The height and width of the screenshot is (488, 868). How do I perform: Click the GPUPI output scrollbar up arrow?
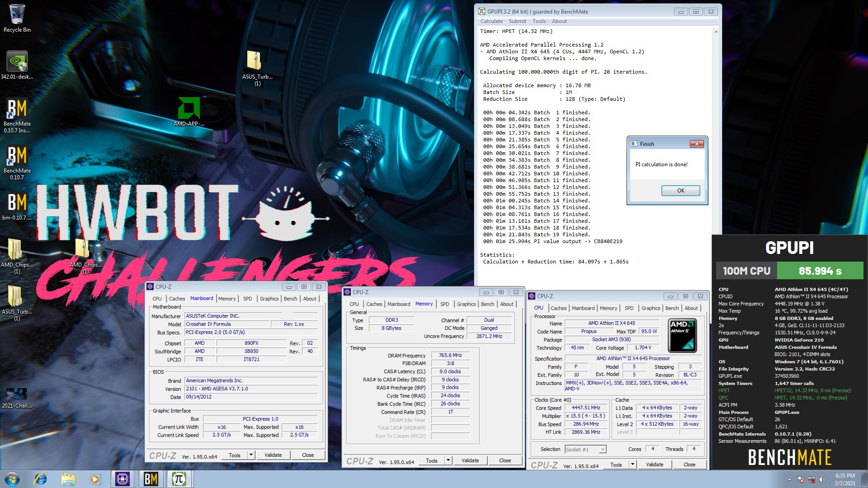(716, 32)
